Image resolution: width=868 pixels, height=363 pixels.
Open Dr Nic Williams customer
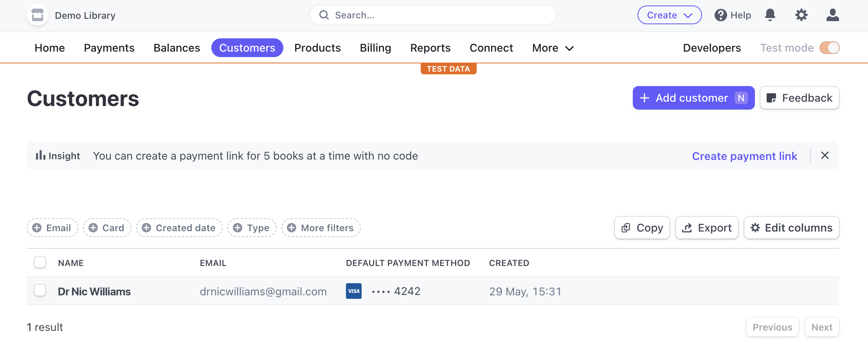[94, 291]
